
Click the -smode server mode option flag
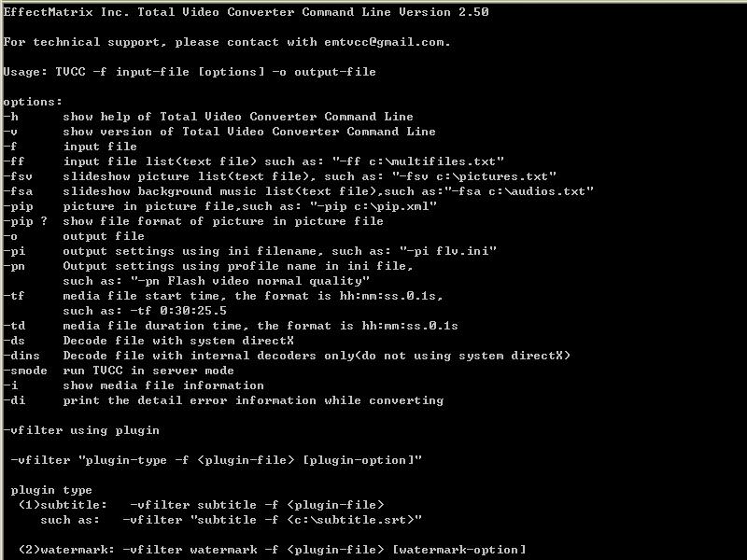click(26, 371)
